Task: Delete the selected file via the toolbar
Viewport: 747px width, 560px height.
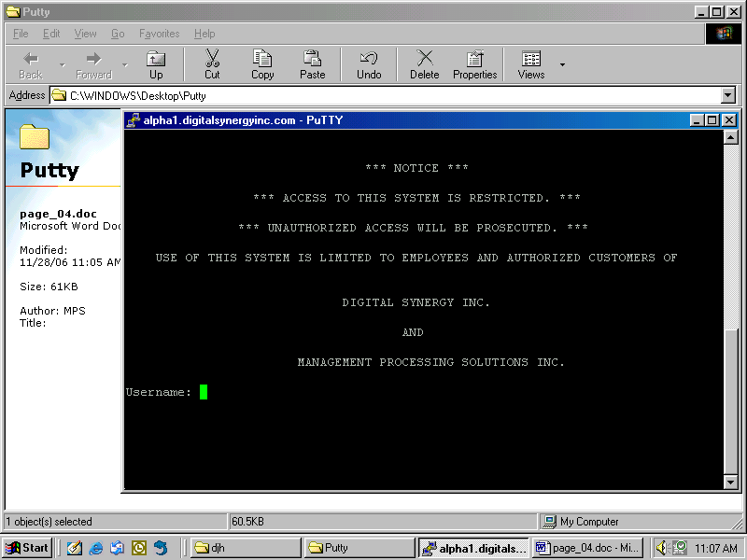Action: tap(425, 64)
